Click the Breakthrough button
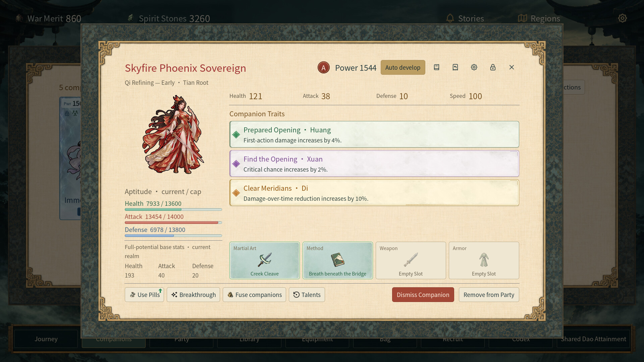The width and height of the screenshot is (644, 362). click(194, 295)
